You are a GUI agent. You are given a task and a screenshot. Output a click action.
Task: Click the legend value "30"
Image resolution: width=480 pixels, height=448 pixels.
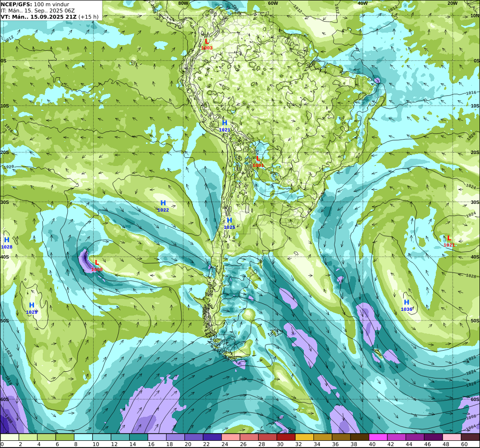click(x=280, y=444)
